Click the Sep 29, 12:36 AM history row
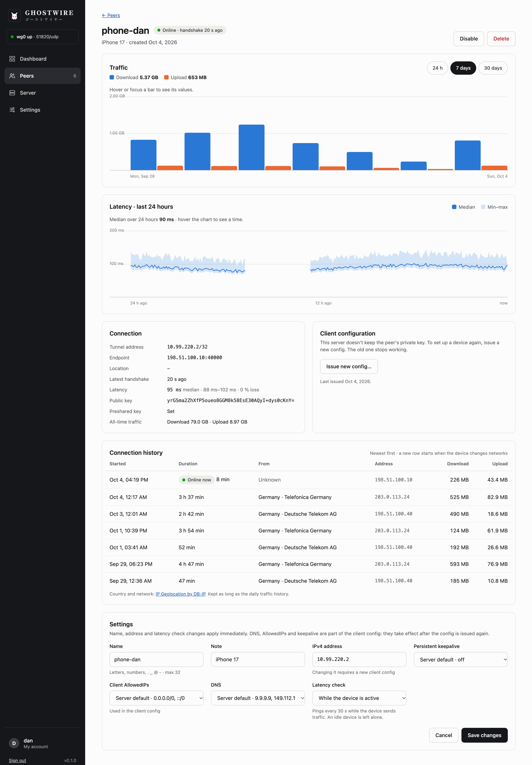Screen dimensions: 532x765 click(x=308, y=581)
